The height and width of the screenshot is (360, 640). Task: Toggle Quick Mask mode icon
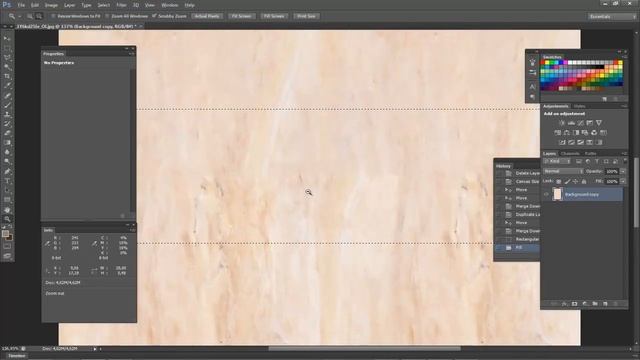coord(7,246)
